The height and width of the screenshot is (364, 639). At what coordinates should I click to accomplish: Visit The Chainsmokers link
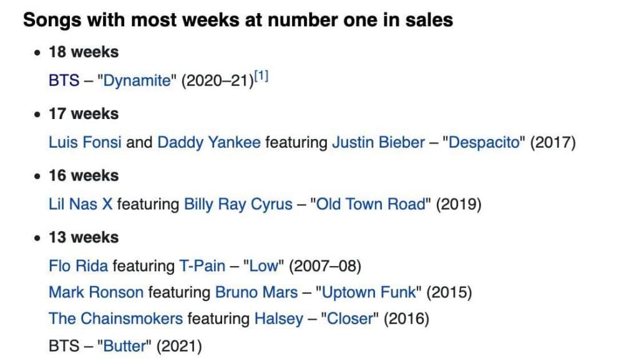coord(116,319)
